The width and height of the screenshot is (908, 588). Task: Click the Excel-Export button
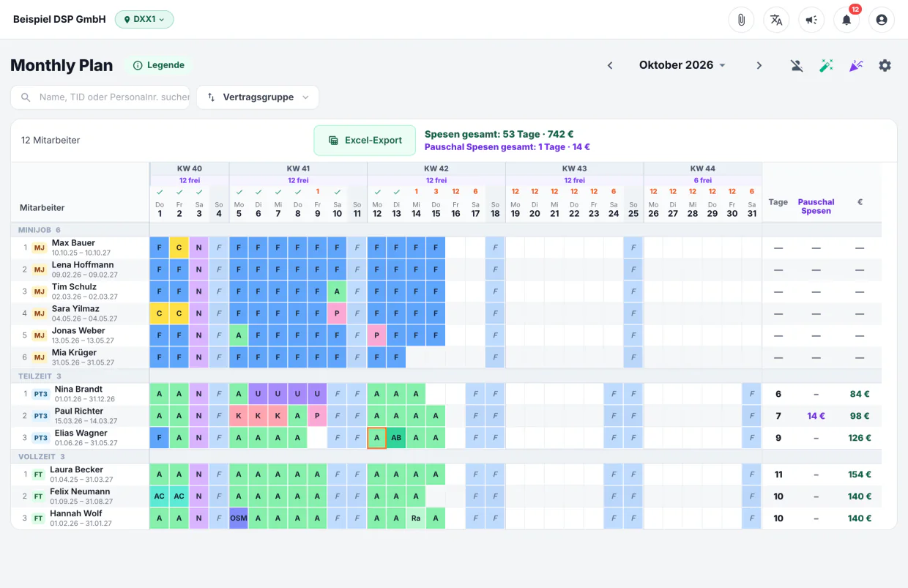pyautogui.click(x=365, y=140)
